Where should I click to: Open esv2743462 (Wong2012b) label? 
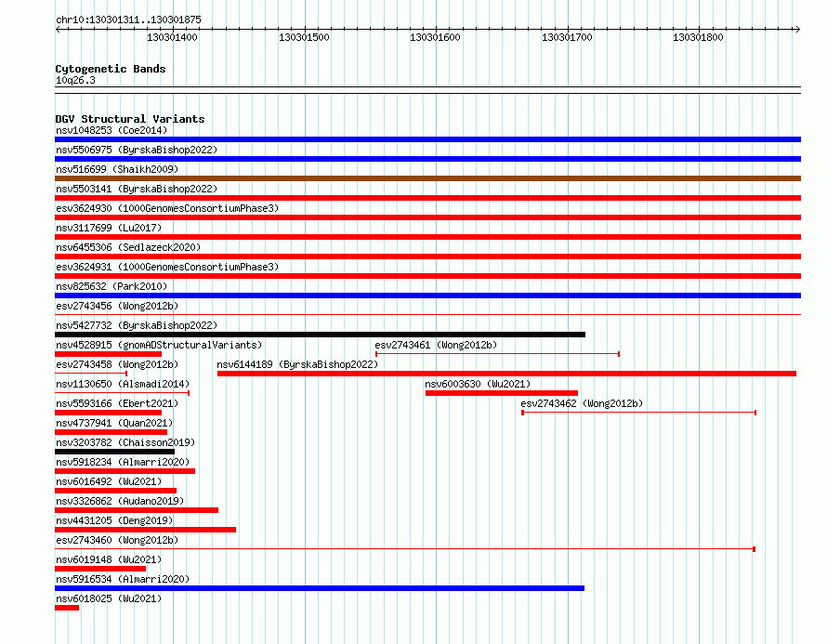click(582, 403)
